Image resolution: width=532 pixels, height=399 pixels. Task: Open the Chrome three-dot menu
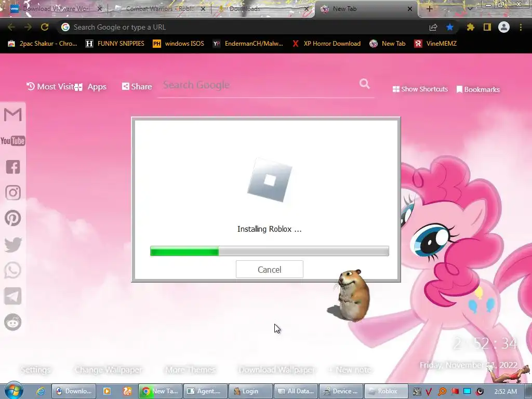521,27
